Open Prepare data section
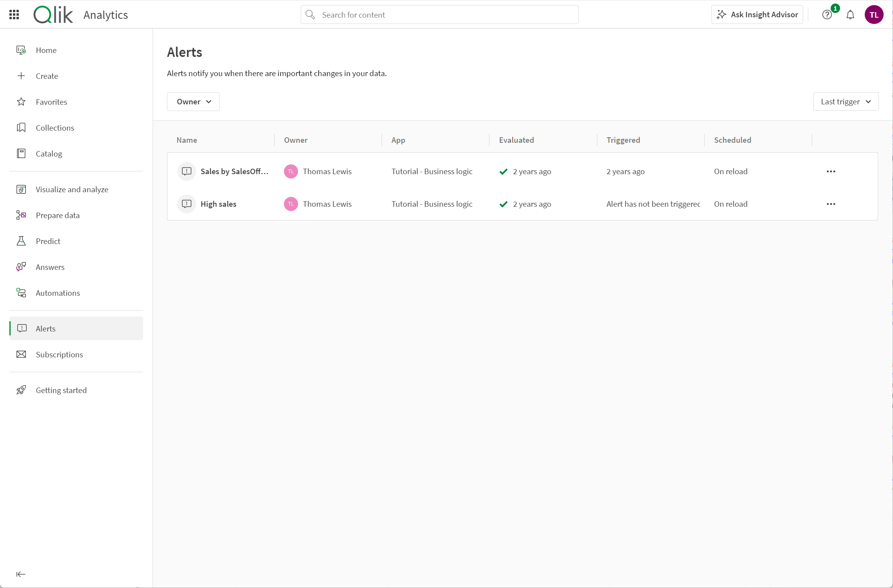 tap(58, 215)
